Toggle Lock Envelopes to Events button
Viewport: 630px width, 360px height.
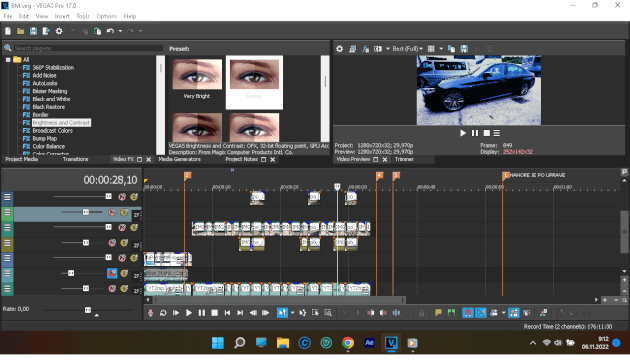pyautogui.click(x=513, y=313)
